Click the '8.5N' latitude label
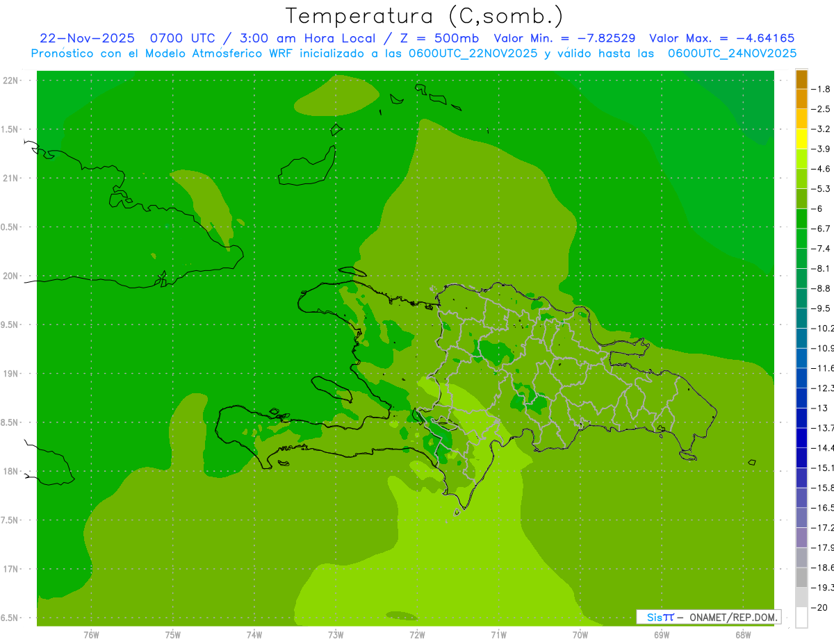 [10, 422]
